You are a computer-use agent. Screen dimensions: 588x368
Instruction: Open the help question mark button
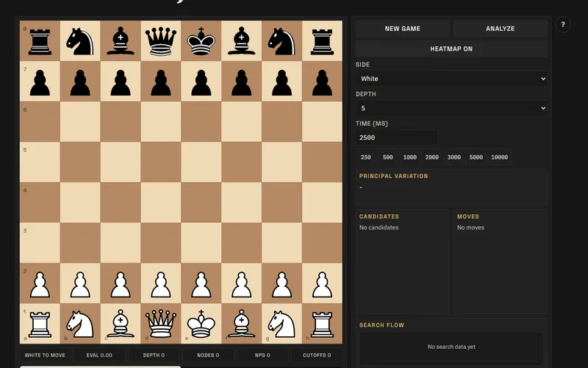(563, 24)
